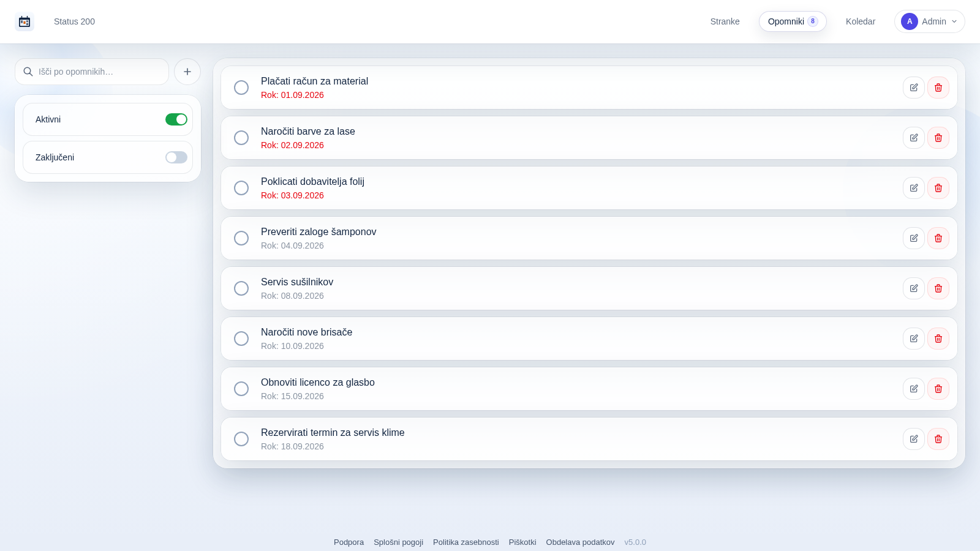Delete reminder 'Obnoviti licenco za glasbo'
Screen dimensions: 980x551
click(938, 389)
